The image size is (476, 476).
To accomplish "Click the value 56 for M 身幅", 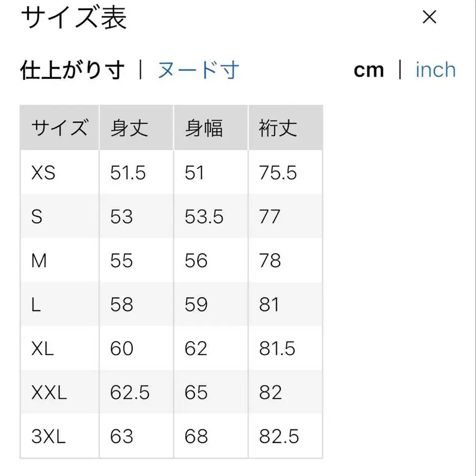I will point(197,260).
